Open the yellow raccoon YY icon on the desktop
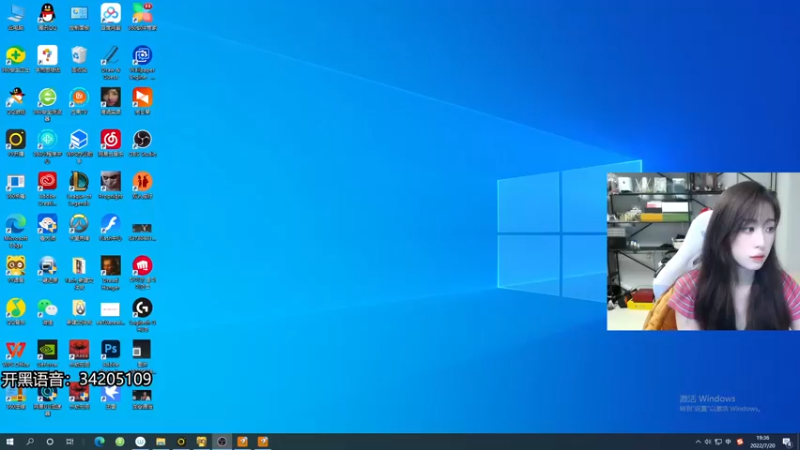 pos(16,269)
